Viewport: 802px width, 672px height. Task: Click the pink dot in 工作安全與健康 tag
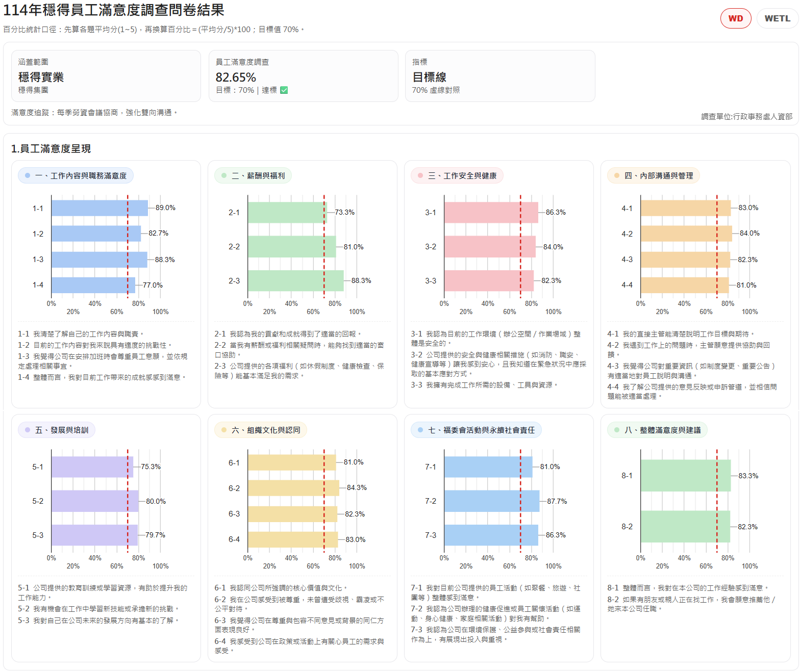(x=420, y=175)
